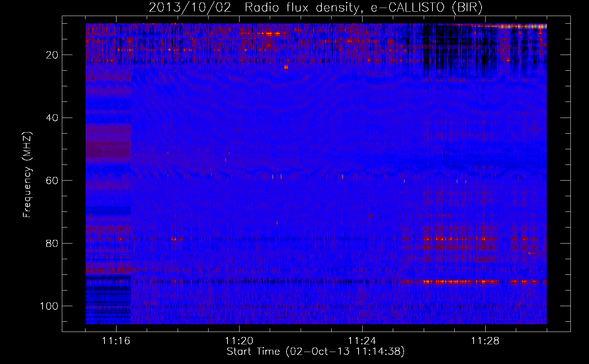Click the 'Frequency (MHZ)' axis label
This screenshot has height=364, width=589.
(x=27, y=175)
